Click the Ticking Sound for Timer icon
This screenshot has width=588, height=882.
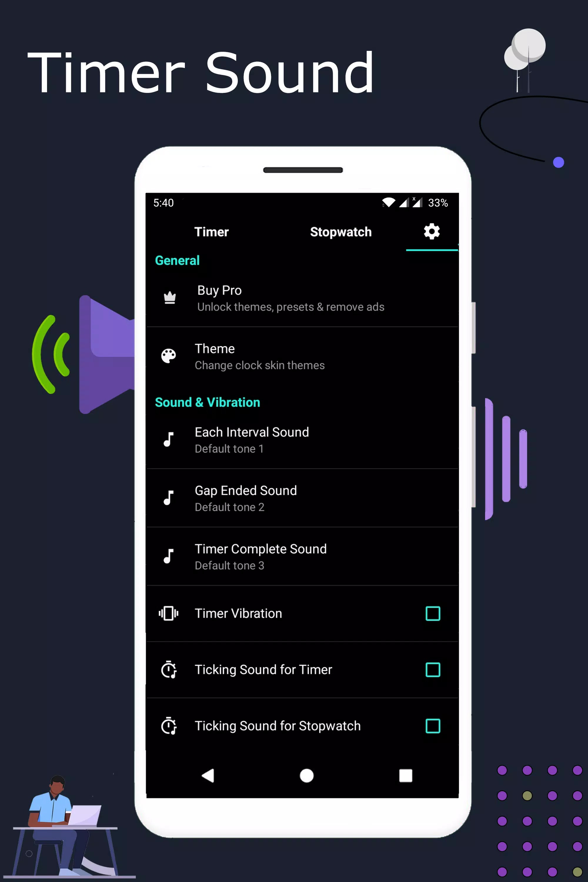tap(169, 669)
